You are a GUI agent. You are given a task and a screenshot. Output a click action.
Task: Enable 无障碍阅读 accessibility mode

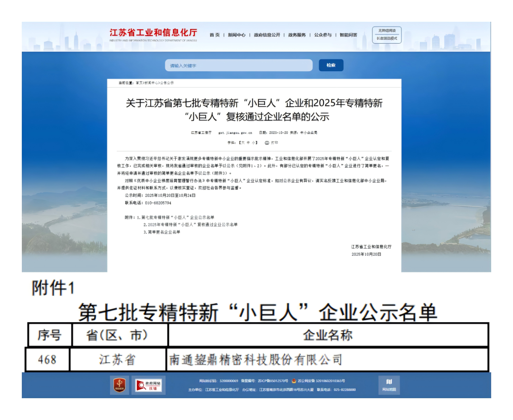387,31
